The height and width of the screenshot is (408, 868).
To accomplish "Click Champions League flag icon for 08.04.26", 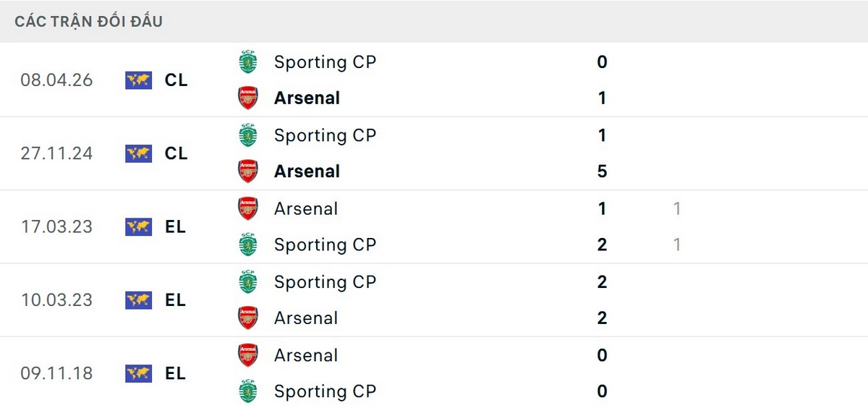I will 138,80.
